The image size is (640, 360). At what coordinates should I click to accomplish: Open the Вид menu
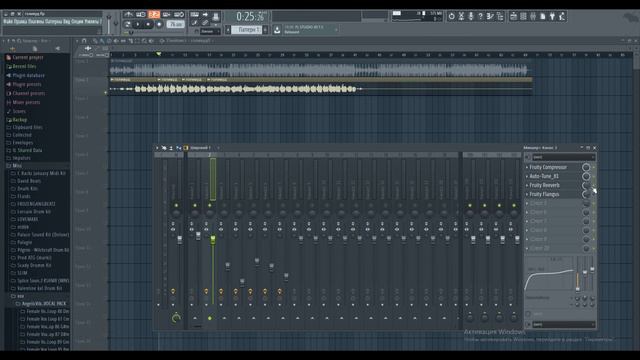(67, 21)
